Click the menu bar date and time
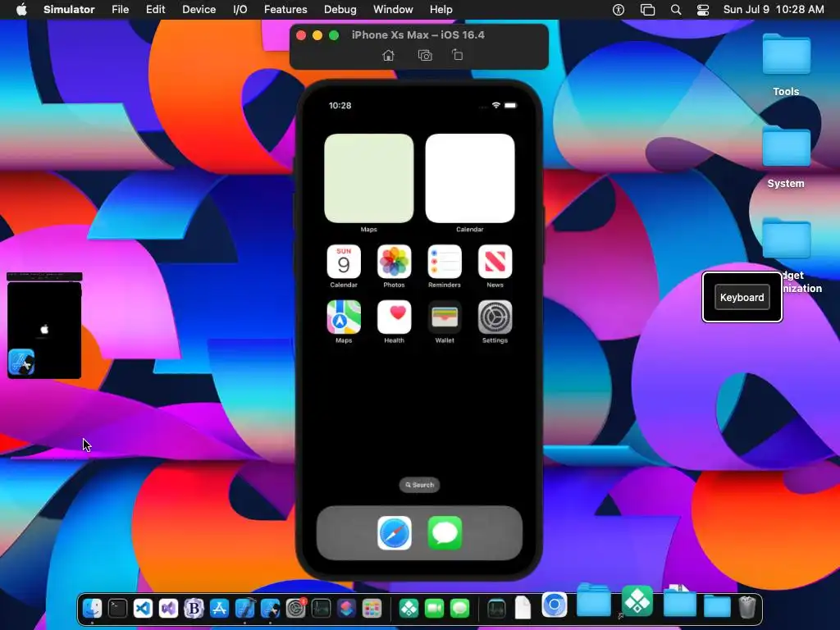This screenshot has width=840, height=630. 774,10
